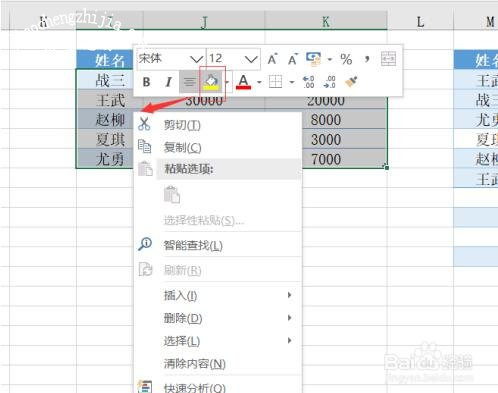Screen dimensions: 498x393
Task: Click the Format Painter brush
Action: 351,82
